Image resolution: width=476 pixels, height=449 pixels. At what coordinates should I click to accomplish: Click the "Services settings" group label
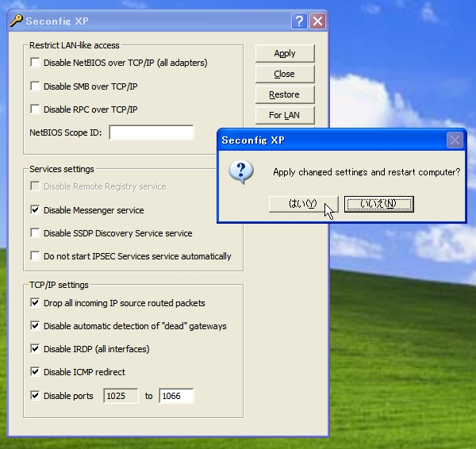tap(62, 169)
